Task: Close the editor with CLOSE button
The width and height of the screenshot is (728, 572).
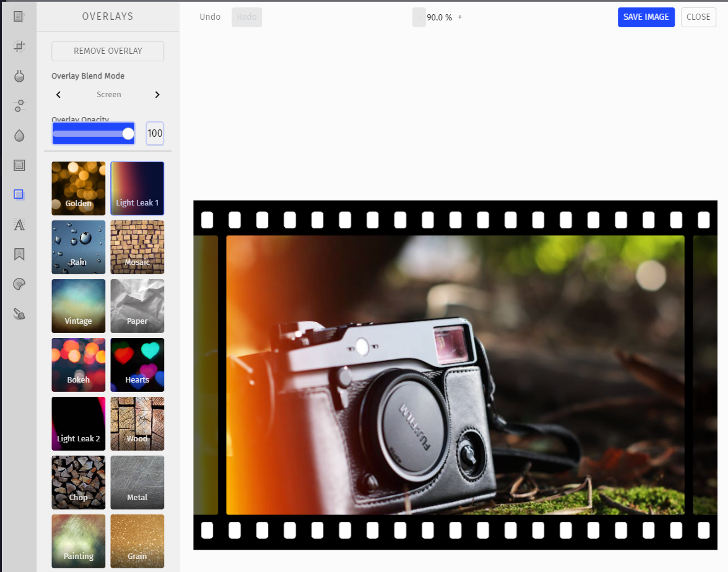Action: click(698, 17)
